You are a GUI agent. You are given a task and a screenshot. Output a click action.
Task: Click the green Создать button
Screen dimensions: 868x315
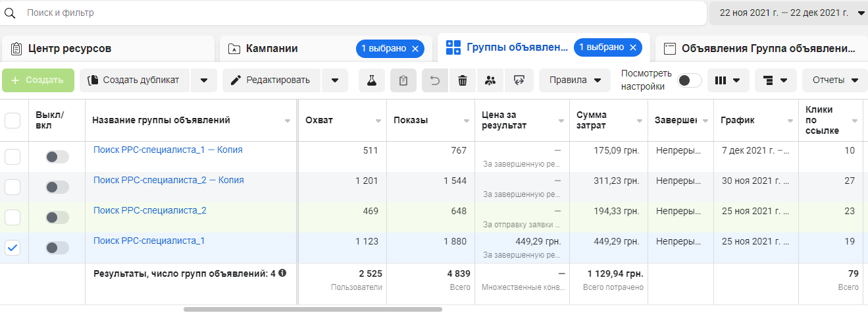pos(38,80)
